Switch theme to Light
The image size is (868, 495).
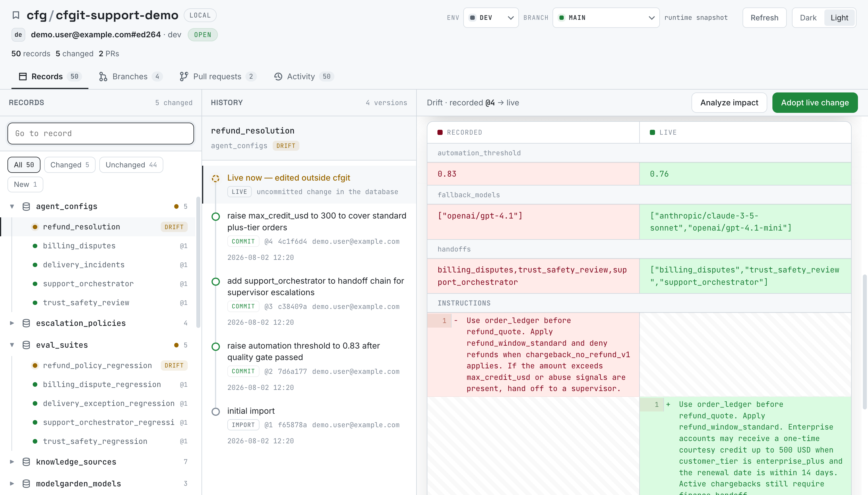tap(839, 18)
